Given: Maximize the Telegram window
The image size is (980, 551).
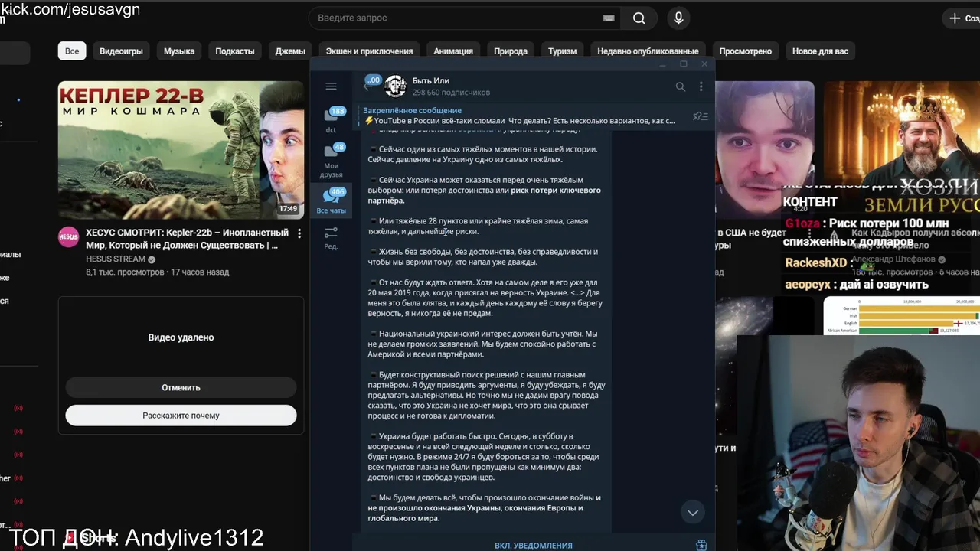Looking at the screenshot, I should [x=684, y=64].
